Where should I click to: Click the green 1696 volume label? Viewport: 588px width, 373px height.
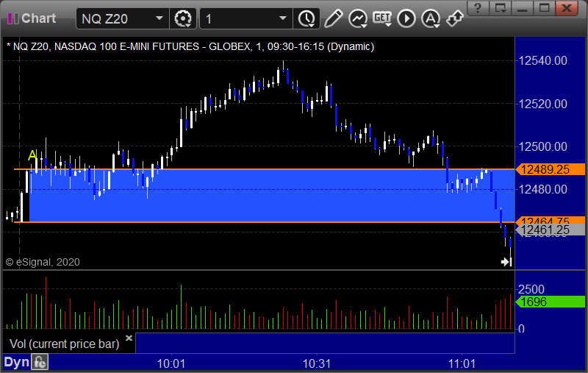[x=550, y=302]
